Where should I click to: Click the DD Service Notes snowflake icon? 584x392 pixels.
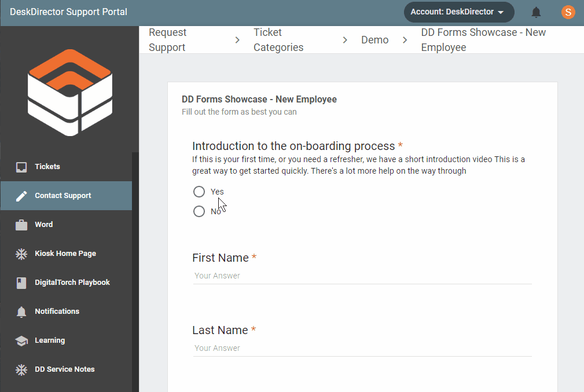coord(21,369)
